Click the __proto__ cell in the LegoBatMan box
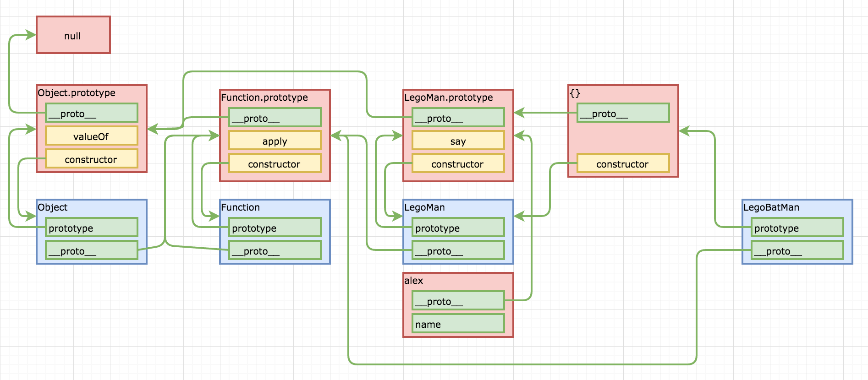This screenshot has width=868, height=380. click(797, 250)
